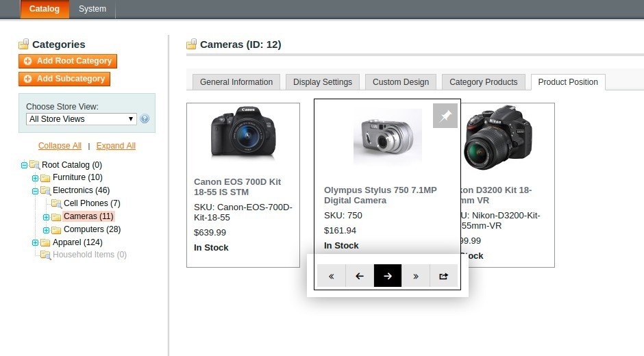Click the Cell Phones folder icon
The image size is (644, 356).
(56, 203)
